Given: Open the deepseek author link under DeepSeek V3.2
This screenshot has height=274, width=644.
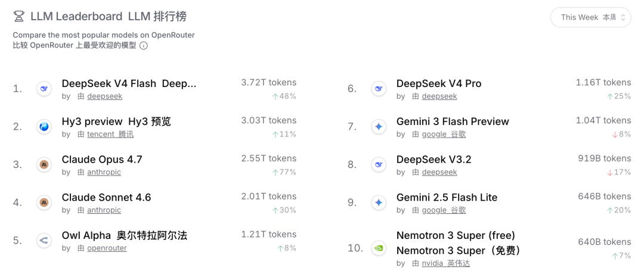Looking at the screenshot, I should click(439, 172).
